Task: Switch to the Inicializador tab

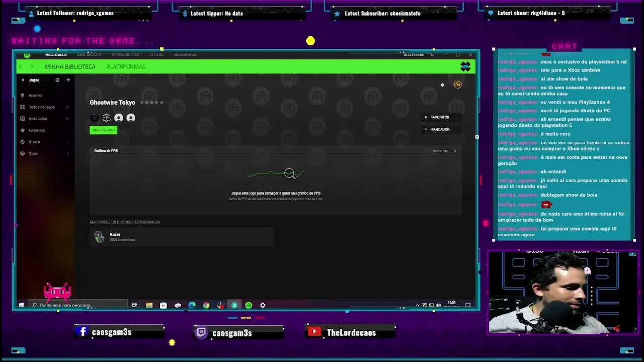Action: click(55, 55)
